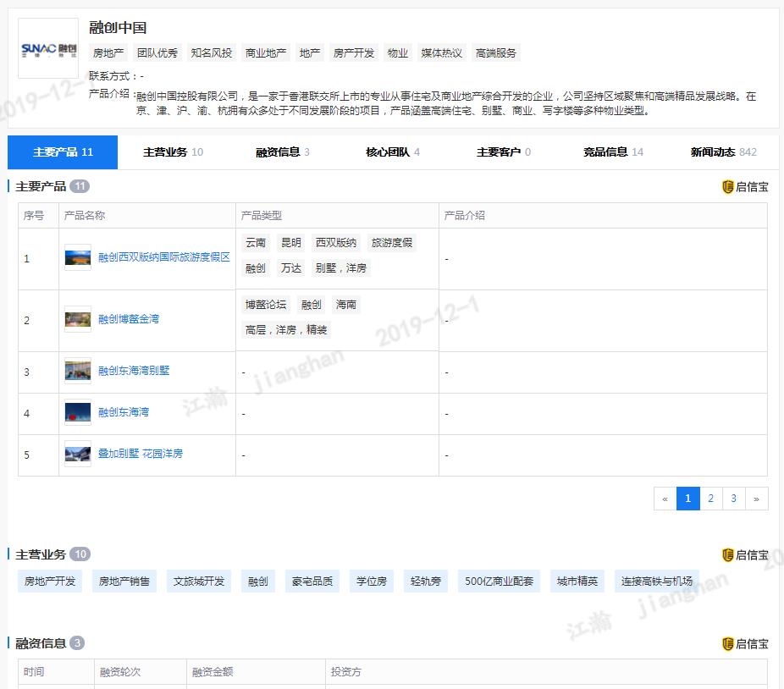
Task: Click the 学位房 business tag
Action: point(372,581)
